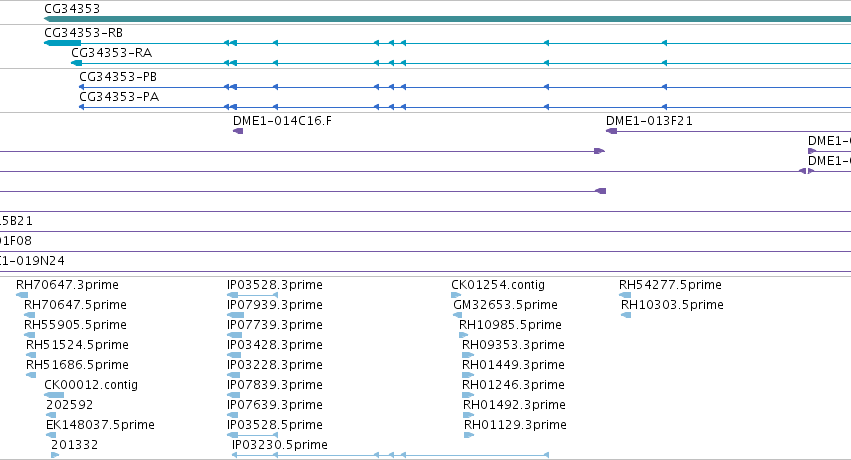Click the IP03528.3prime label

(x=275, y=285)
